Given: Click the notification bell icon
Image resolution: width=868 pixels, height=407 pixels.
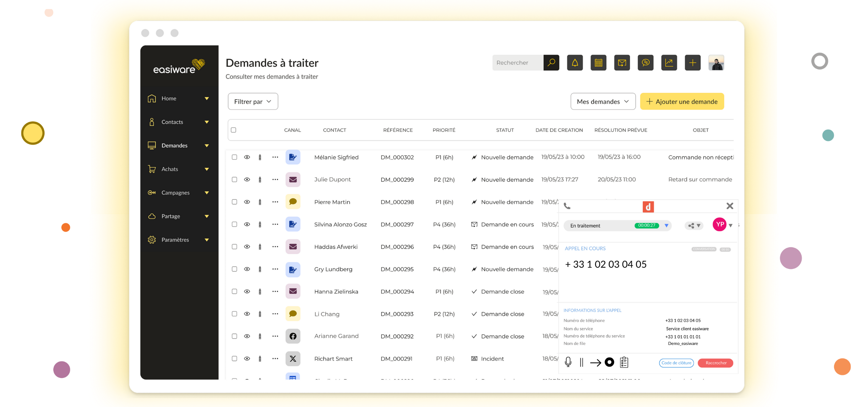Looking at the screenshot, I should [575, 63].
